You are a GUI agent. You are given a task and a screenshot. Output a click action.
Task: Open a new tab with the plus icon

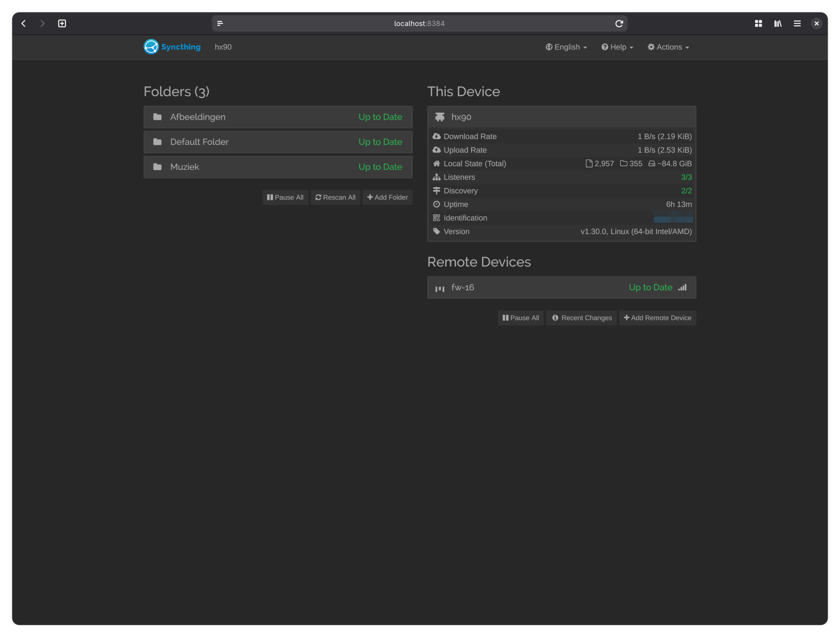coord(62,24)
